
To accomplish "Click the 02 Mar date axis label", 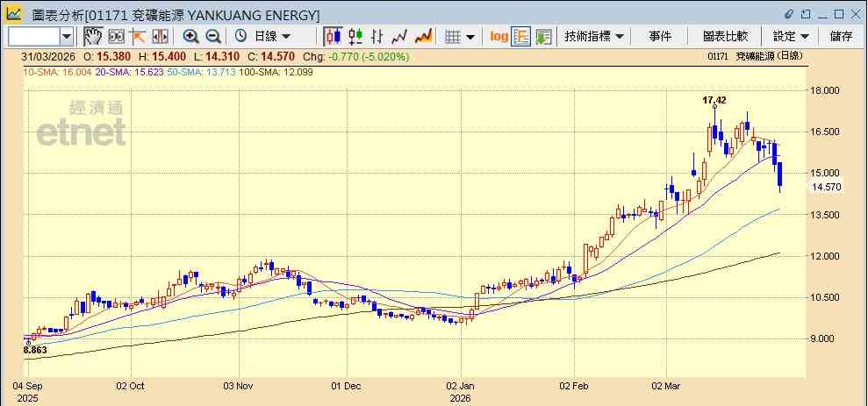I will click(x=666, y=386).
